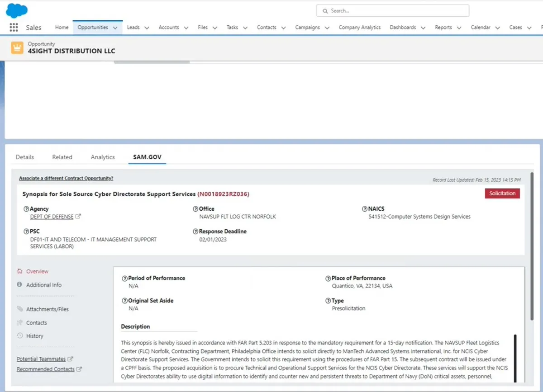Switch to the Analytics tab
This screenshot has height=392, width=543.
[103, 157]
